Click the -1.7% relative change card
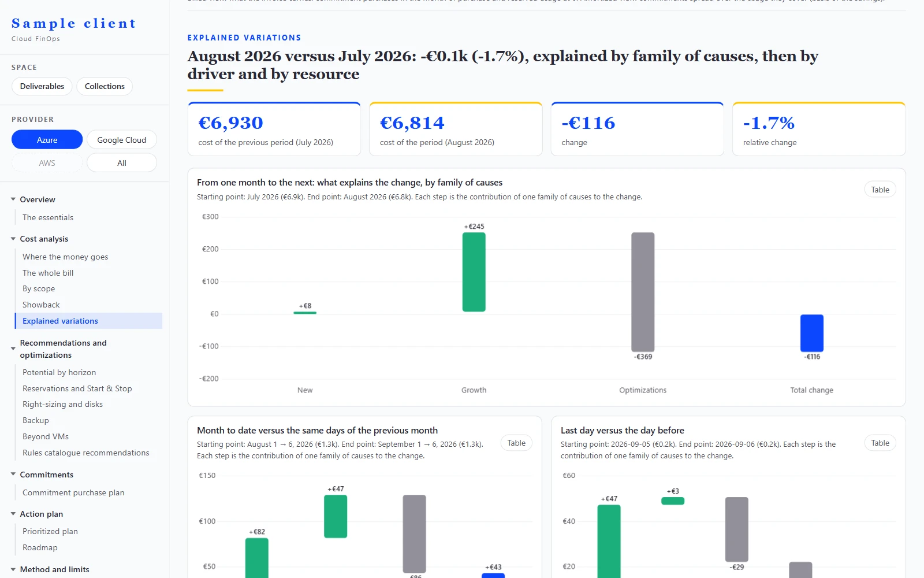This screenshot has width=924, height=578. (x=819, y=129)
